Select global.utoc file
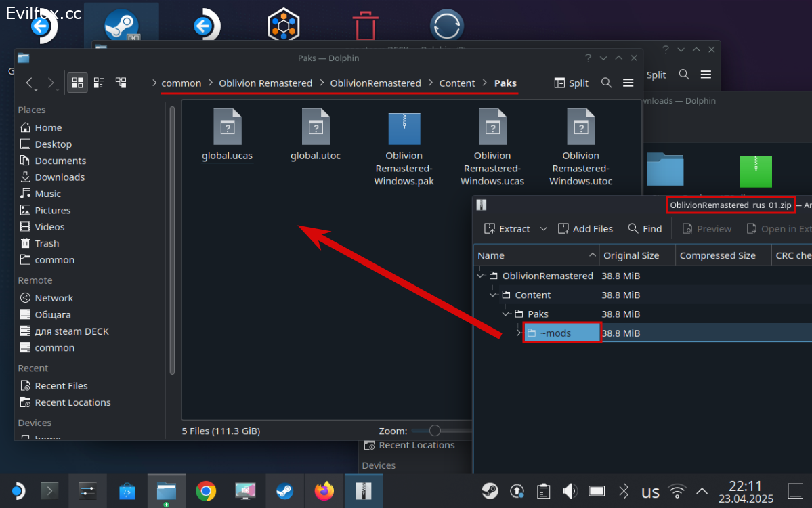The width and height of the screenshot is (812, 508). point(316,135)
